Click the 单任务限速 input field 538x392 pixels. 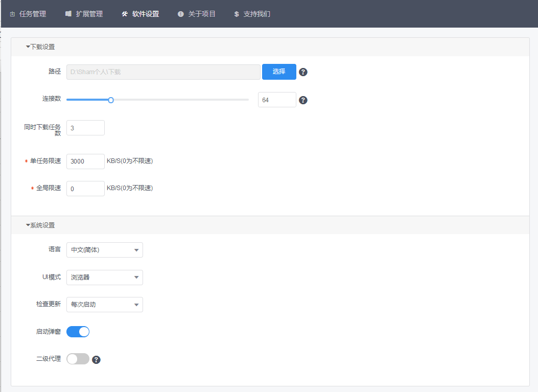click(85, 162)
